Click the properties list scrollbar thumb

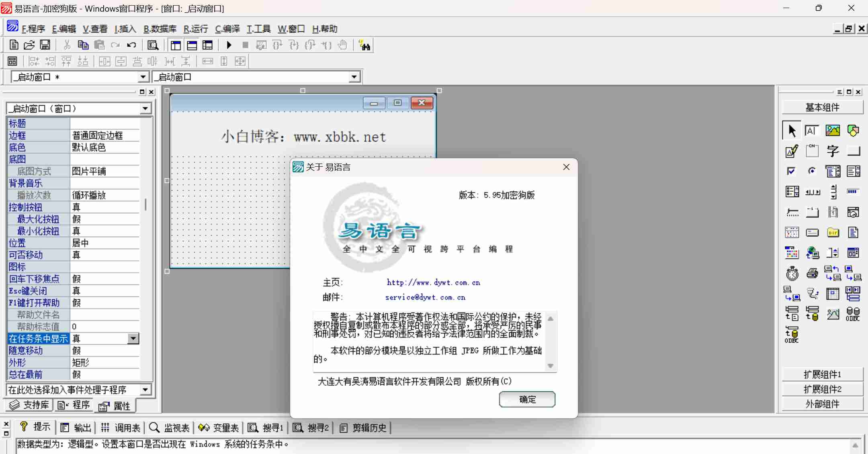click(145, 205)
